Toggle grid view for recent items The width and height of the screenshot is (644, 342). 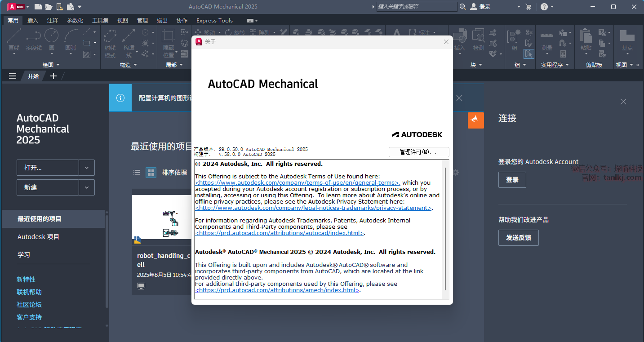[x=151, y=173]
